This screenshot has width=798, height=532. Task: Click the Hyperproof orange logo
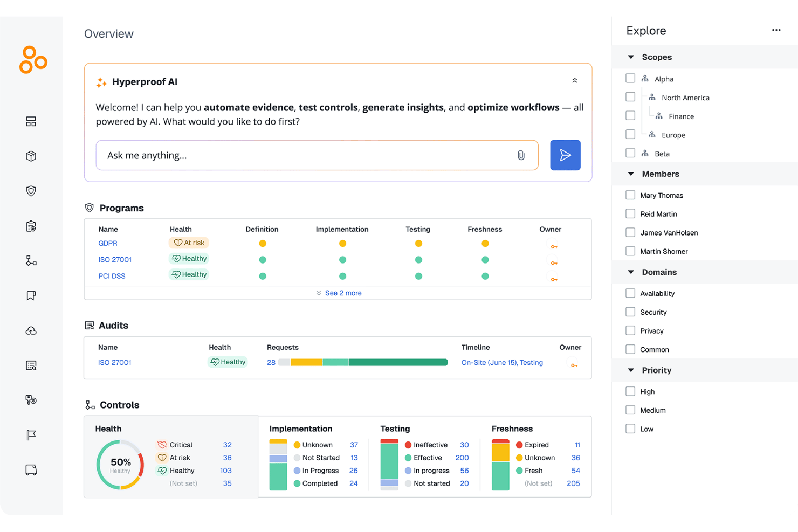[33, 59]
